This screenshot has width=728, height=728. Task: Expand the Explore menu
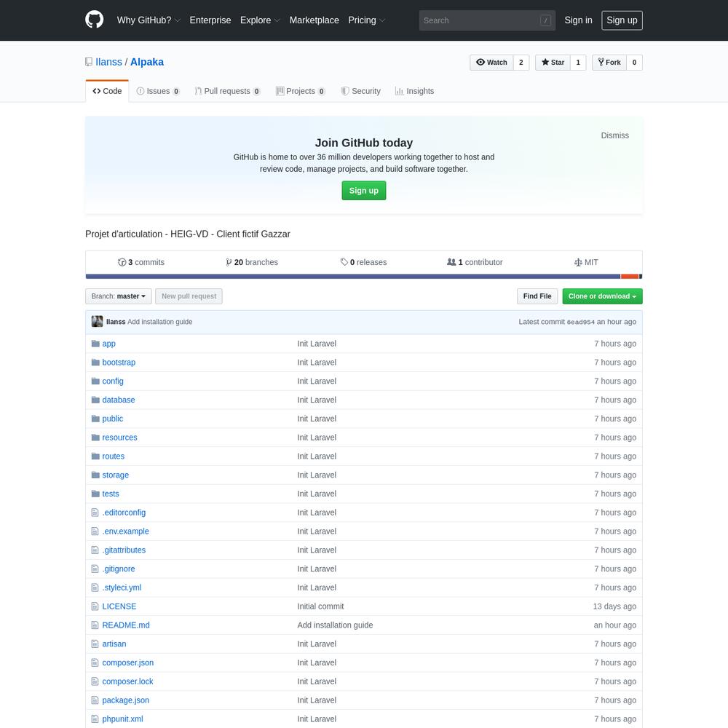(260, 20)
